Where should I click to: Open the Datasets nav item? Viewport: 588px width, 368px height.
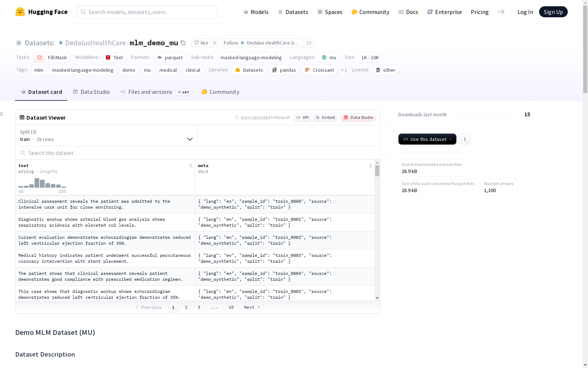click(293, 12)
